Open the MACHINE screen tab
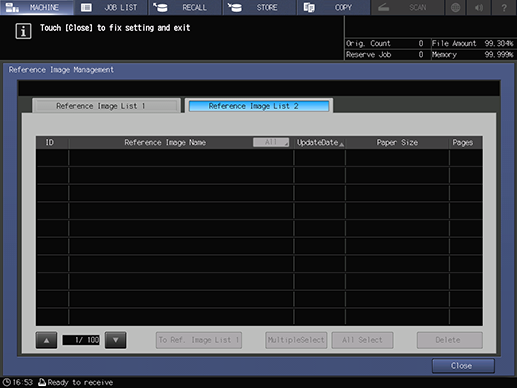 point(37,7)
